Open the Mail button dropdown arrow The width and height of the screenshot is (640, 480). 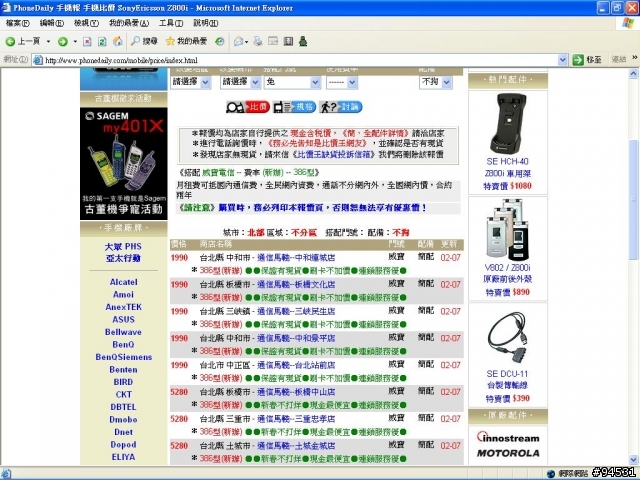click(x=247, y=42)
